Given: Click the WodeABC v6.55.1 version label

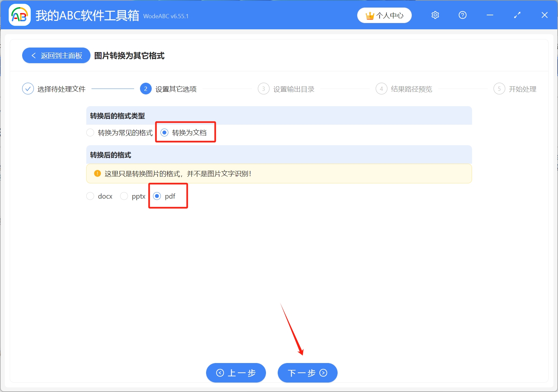Looking at the screenshot, I should coord(166,16).
